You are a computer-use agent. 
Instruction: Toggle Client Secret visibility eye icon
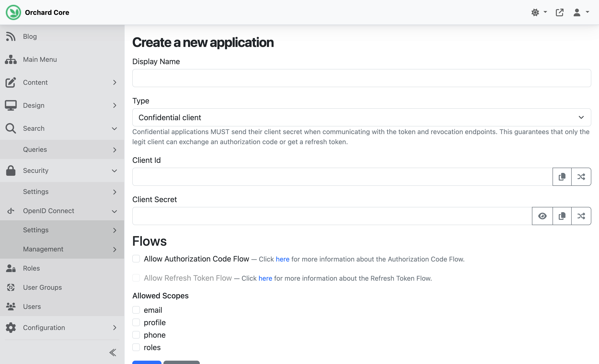pos(542,216)
